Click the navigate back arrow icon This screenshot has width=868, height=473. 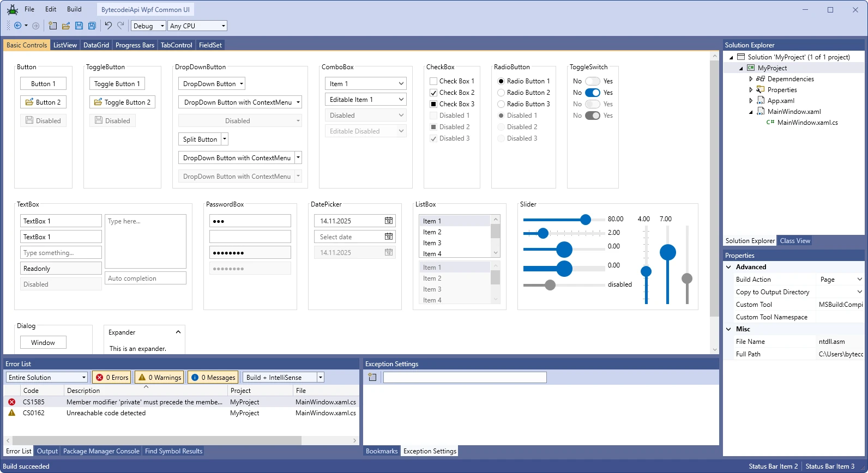tap(18, 26)
